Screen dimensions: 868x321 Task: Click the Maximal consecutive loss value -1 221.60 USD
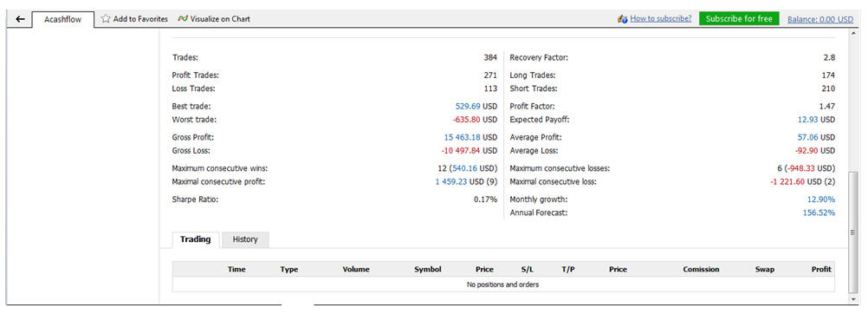pos(803,182)
